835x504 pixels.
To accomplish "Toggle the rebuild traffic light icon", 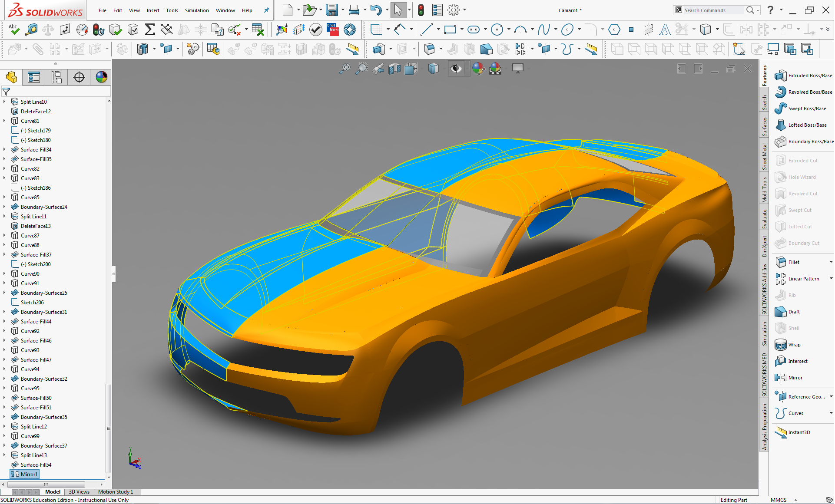I will 421,10.
